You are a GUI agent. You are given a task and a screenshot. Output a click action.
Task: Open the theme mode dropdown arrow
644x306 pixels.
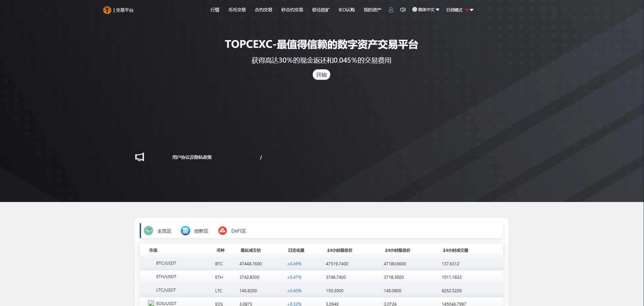click(x=473, y=10)
